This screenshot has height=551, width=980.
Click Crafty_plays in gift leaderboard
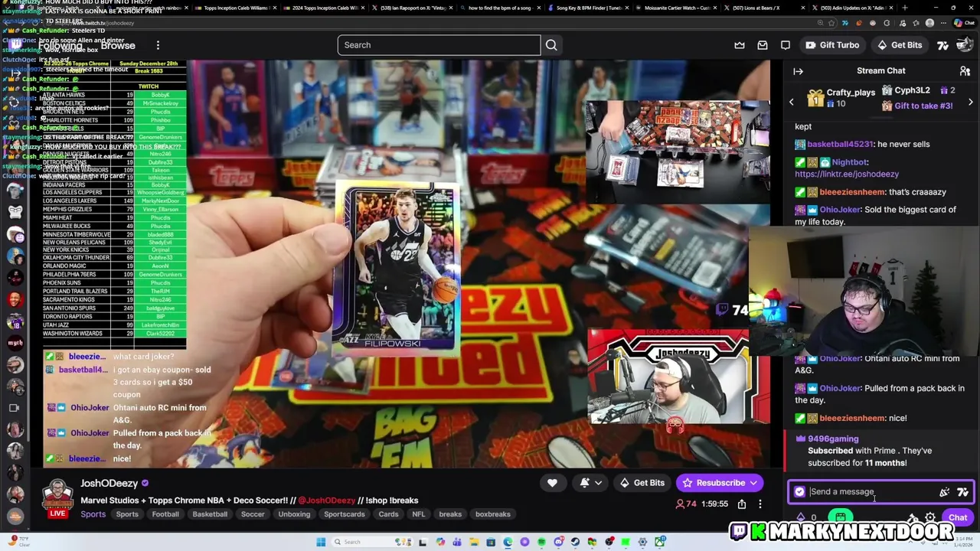tap(851, 93)
